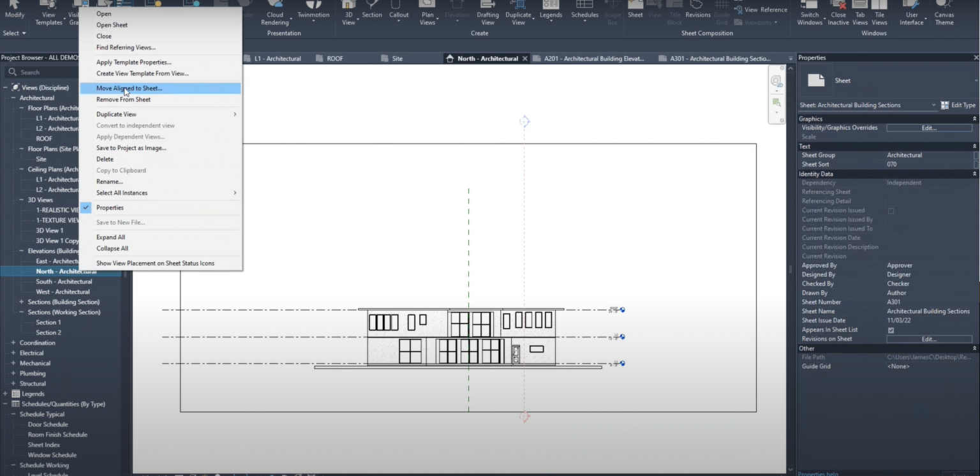980x476 pixels.
Task: Collapse the Identity Data section
Action: pyautogui.click(x=974, y=174)
